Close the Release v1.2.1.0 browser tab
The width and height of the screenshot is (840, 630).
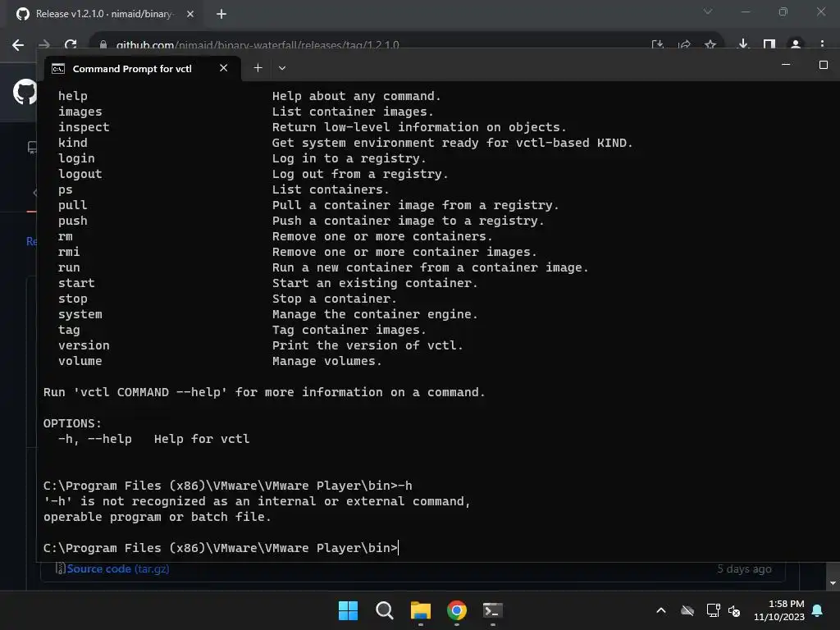coord(190,14)
